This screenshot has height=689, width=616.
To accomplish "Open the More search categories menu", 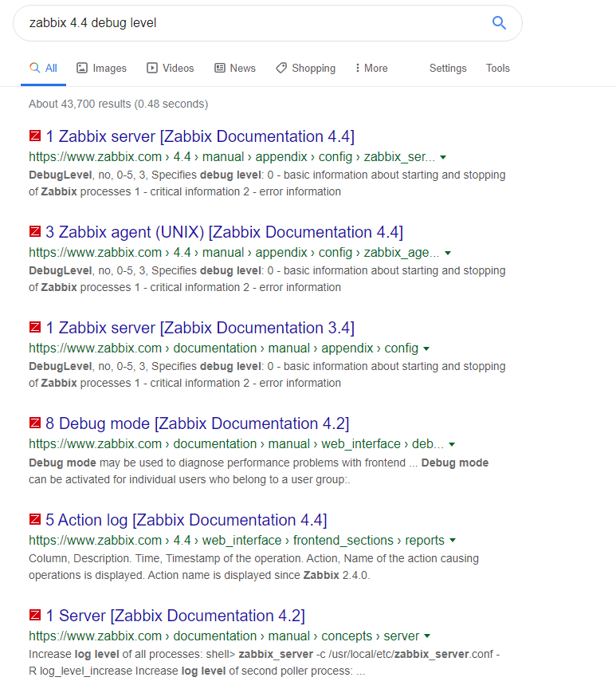I will (x=371, y=68).
